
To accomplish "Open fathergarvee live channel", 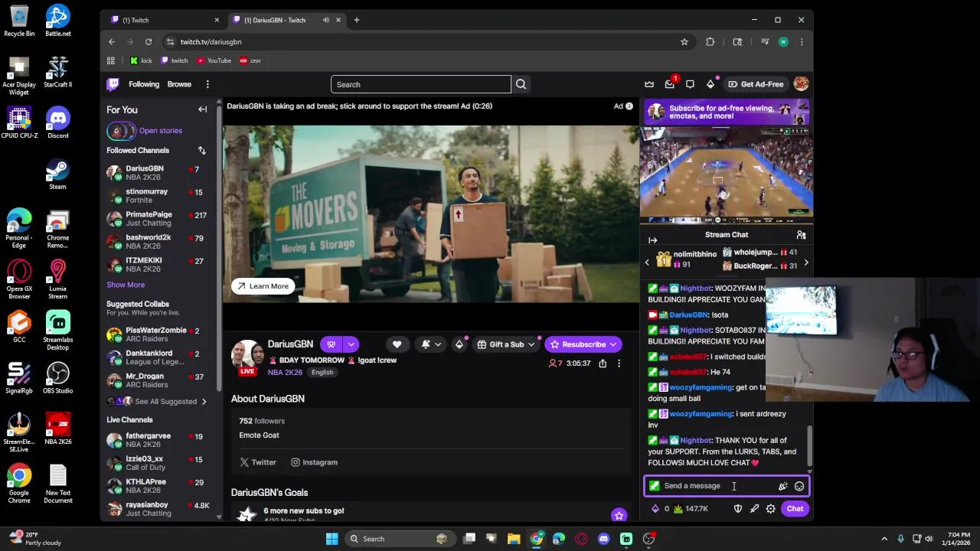I will point(159,440).
